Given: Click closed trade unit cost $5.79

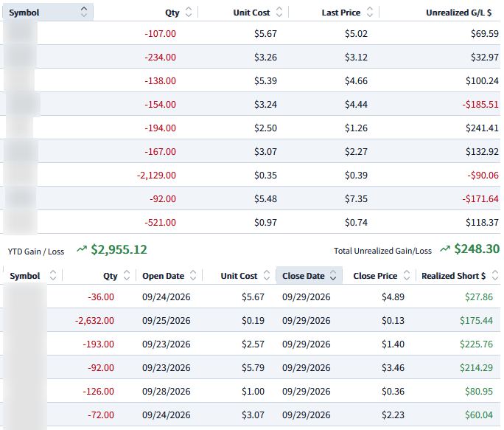Looking at the screenshot, I should (253, 367).
